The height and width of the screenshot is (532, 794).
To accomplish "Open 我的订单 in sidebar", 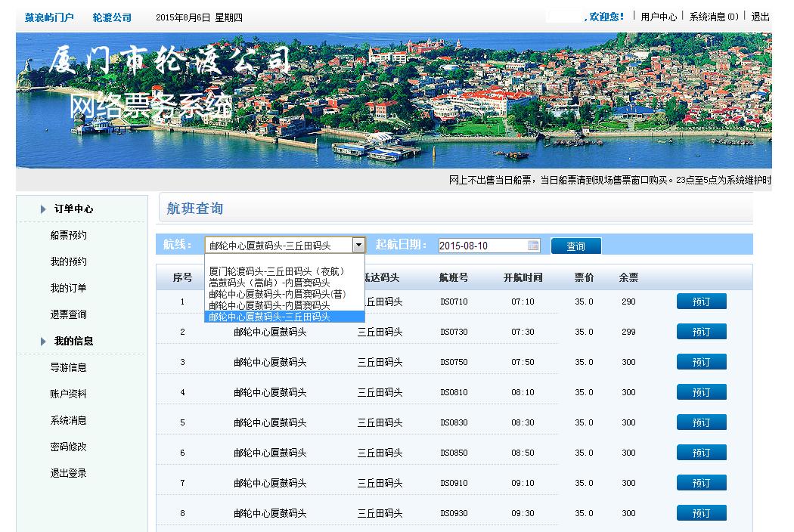I will [x=68, y=287].
